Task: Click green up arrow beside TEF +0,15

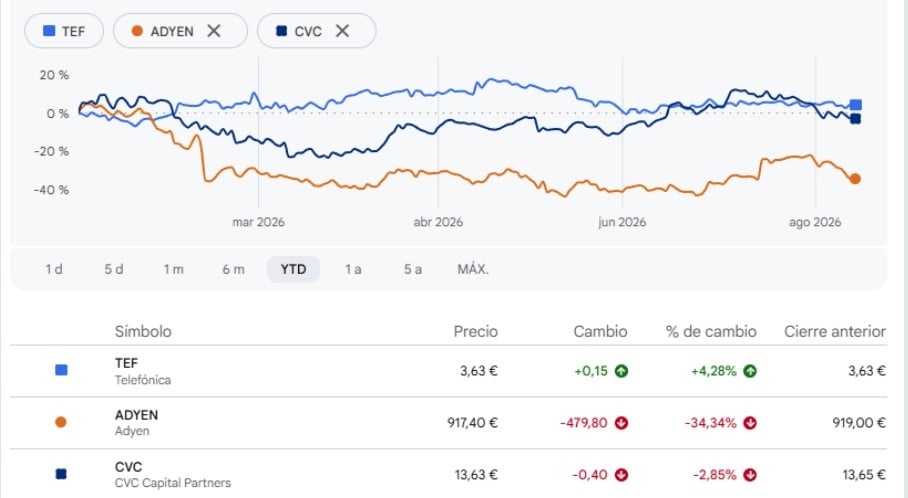Action: 621,371
